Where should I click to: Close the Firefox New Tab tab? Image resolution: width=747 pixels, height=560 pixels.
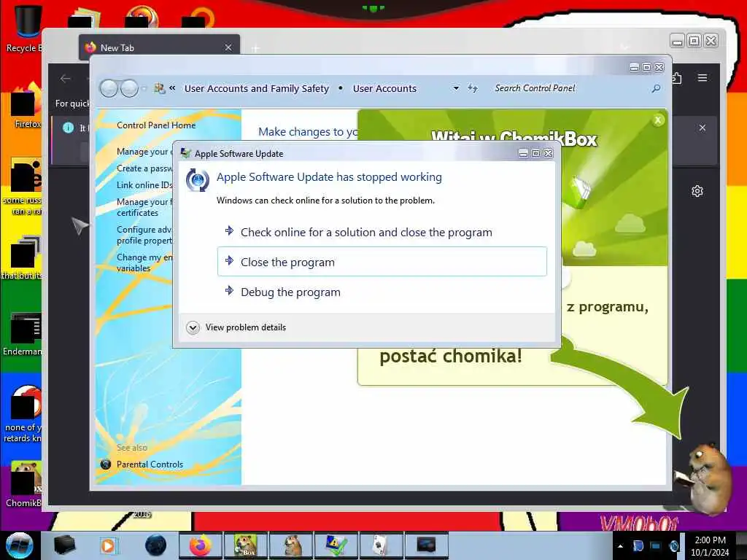(228, 47)
